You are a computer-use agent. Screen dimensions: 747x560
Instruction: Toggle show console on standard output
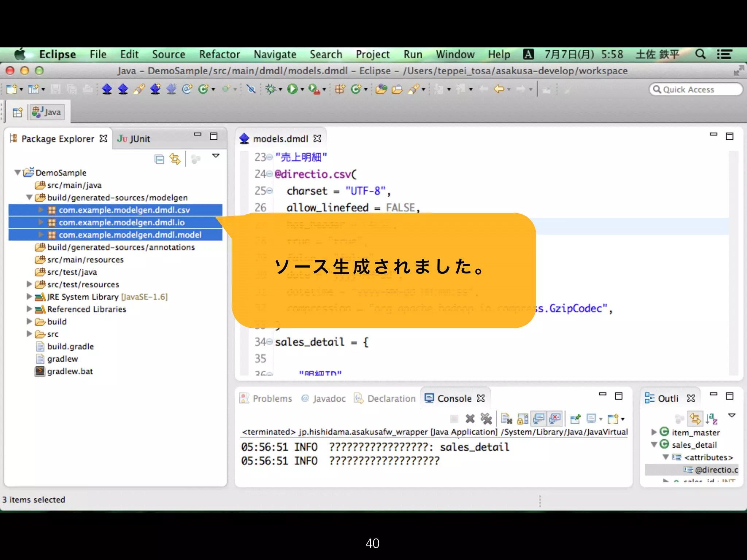coord(539,419)
